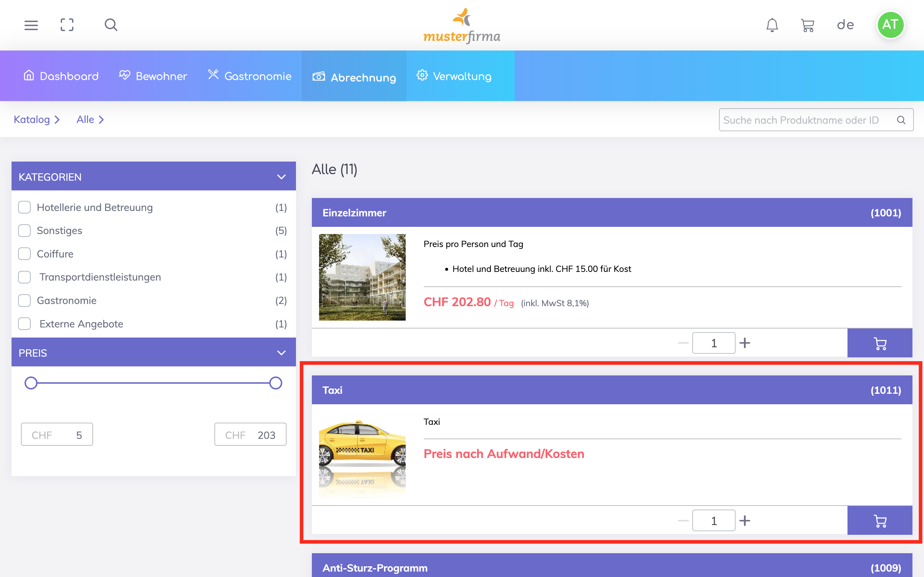Click the right handle of the price slider
This screenshot has height=577, width=924.
[x=275, y=383]
